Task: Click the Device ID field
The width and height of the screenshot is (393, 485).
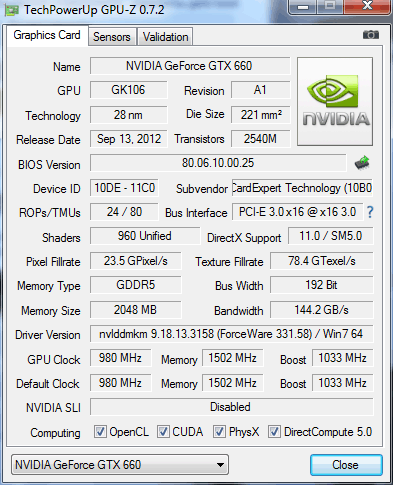Action: 124,188
